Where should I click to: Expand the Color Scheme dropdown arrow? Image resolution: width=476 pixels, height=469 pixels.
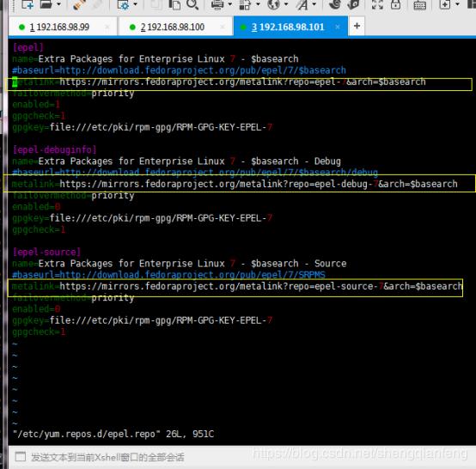click(x=258, y=4)
